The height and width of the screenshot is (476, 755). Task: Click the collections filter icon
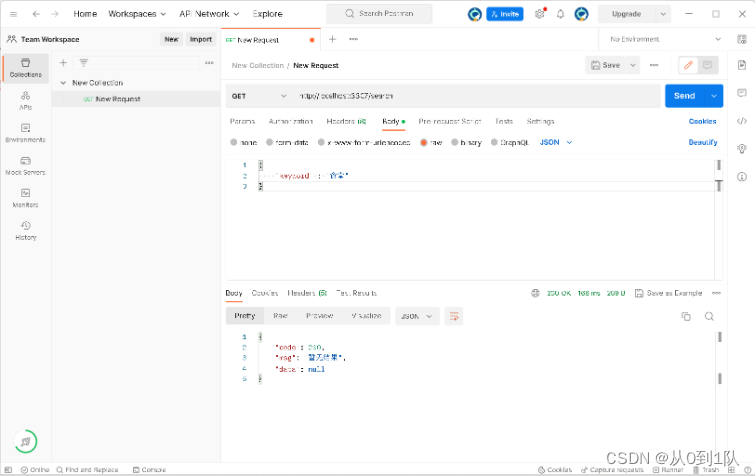pos(84,63)
